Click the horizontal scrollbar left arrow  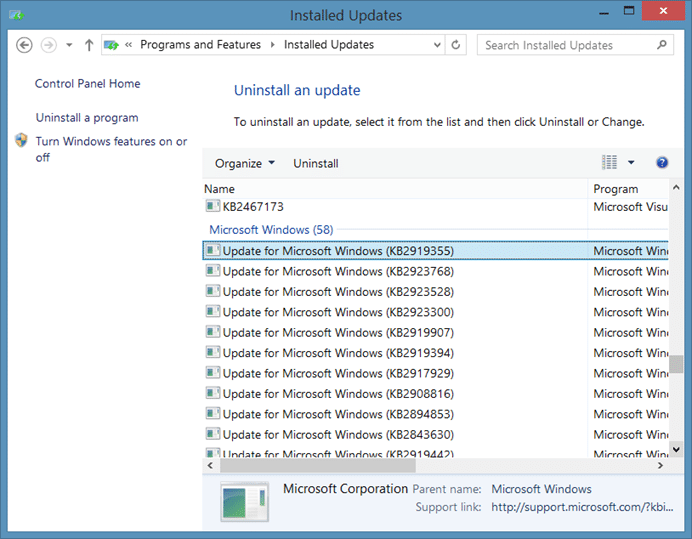(x=210, y=465)
